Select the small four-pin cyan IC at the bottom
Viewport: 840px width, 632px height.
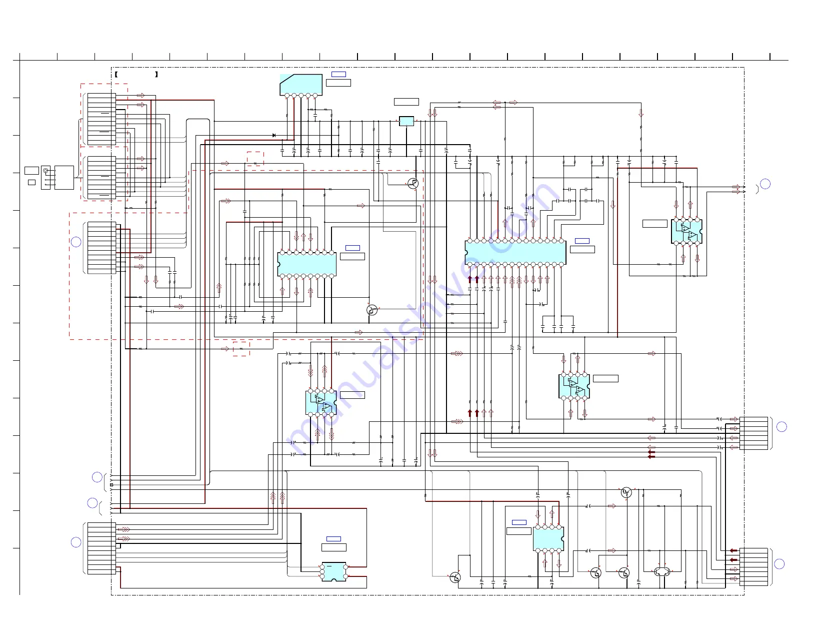tap(334, 571)
